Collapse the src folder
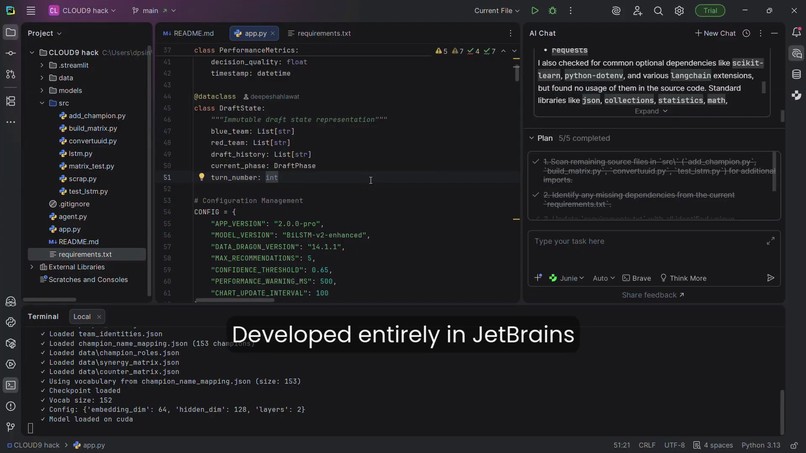The image size is (806, 453). coord(42,103)
